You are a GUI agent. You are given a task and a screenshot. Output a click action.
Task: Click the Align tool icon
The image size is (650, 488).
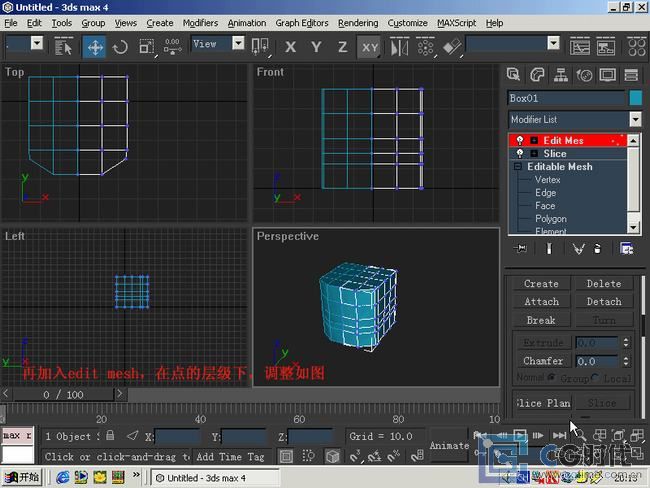point(452,47)
